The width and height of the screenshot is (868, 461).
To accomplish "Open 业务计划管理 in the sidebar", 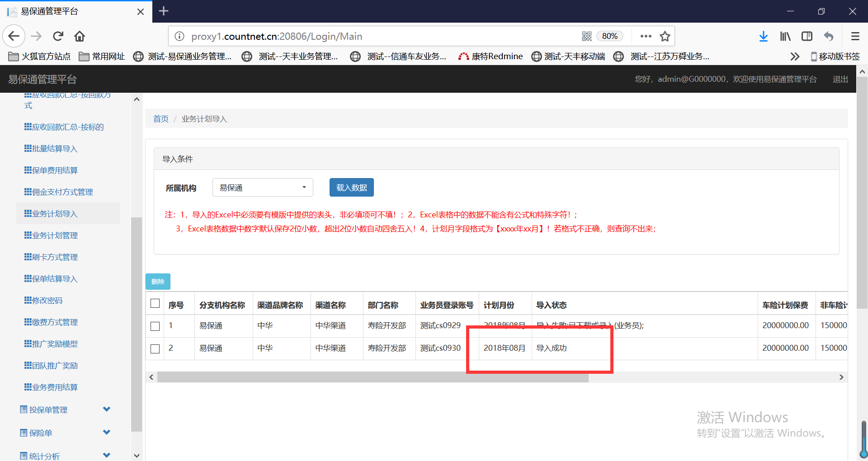I will click(x=55, y=235).
